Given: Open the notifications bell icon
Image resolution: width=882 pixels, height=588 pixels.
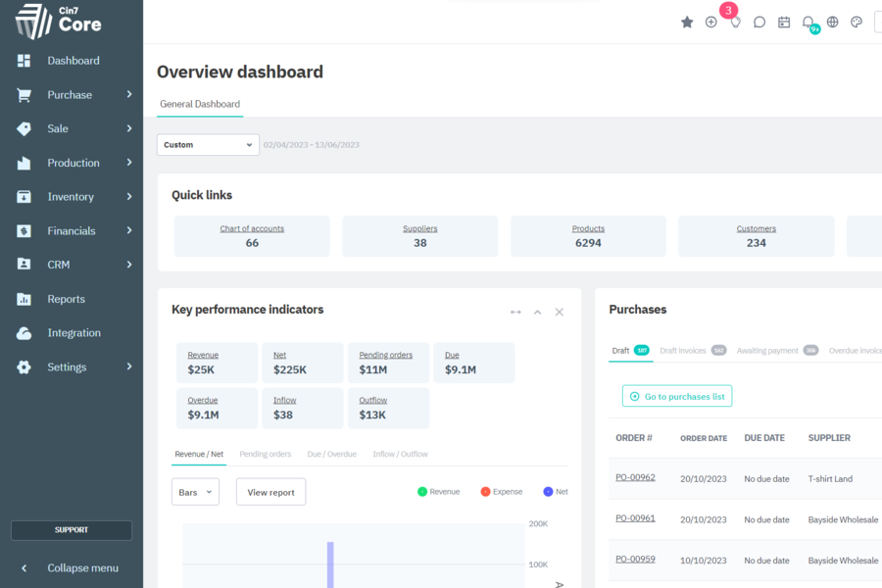Looking at the screenshot, I should point(808,22).
